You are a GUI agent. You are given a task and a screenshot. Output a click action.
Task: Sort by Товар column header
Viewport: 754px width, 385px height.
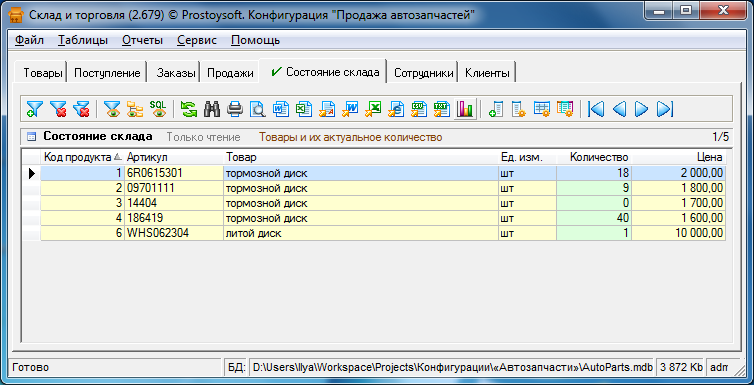(x=361, y=157)
